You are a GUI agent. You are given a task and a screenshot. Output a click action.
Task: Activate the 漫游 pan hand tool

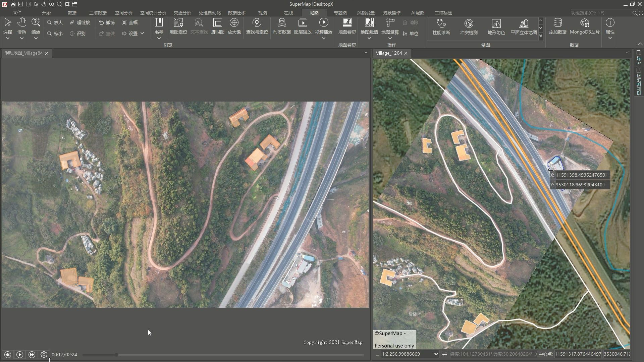coord(22,26)
